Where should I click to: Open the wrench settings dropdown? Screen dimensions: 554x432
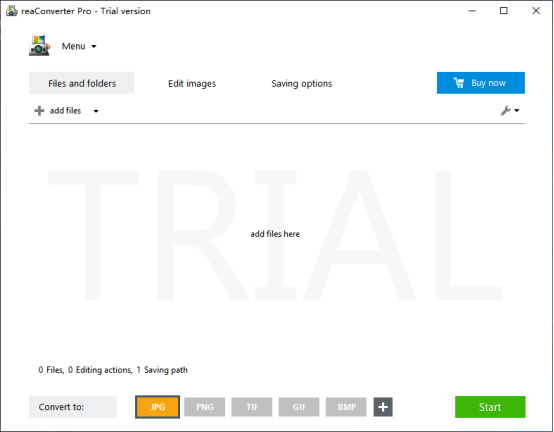[510, 111]
